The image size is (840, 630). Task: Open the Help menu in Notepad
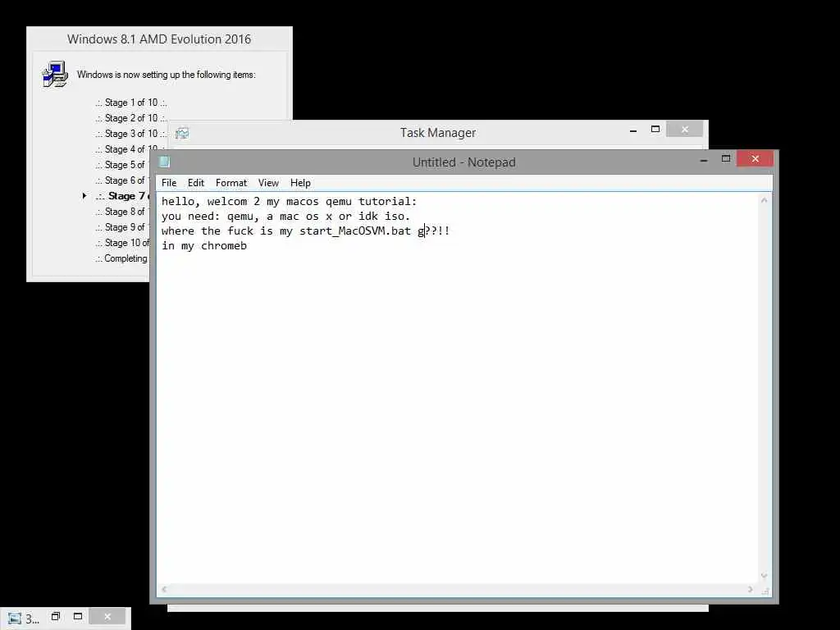pos(300,183)
